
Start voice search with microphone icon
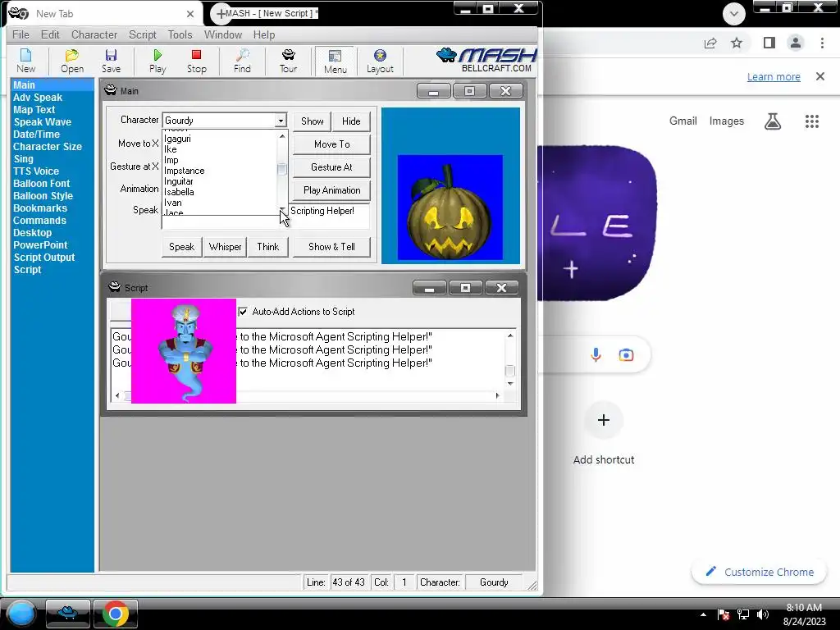click(x=596, y=354)
